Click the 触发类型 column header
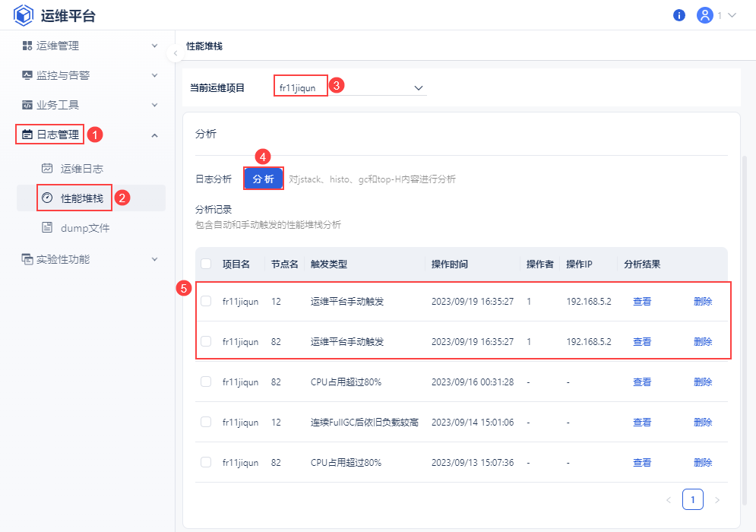Image resolution: width=756 pixels, height=532 pixels. (x=329, y=264)
